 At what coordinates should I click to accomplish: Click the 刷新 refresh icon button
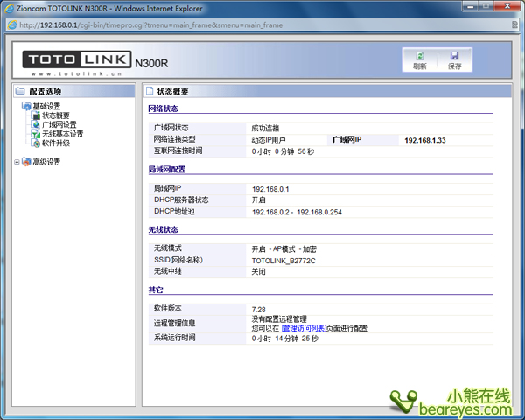420,60
